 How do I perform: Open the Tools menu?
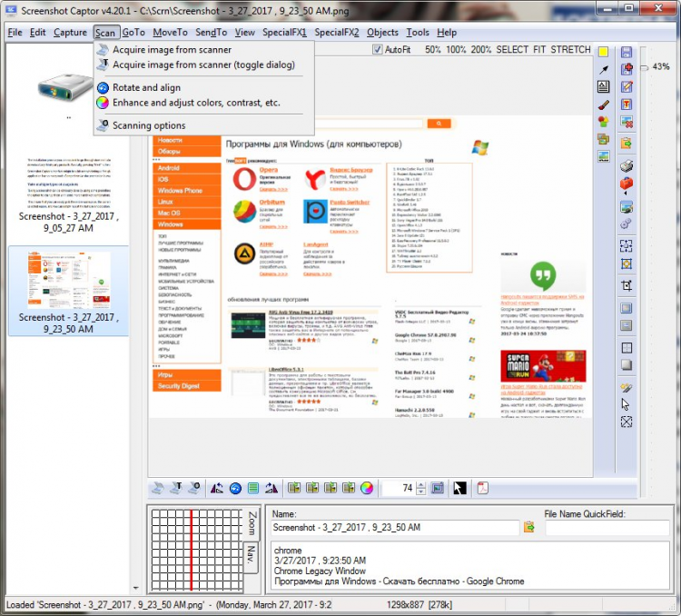(x=418, y=32)
